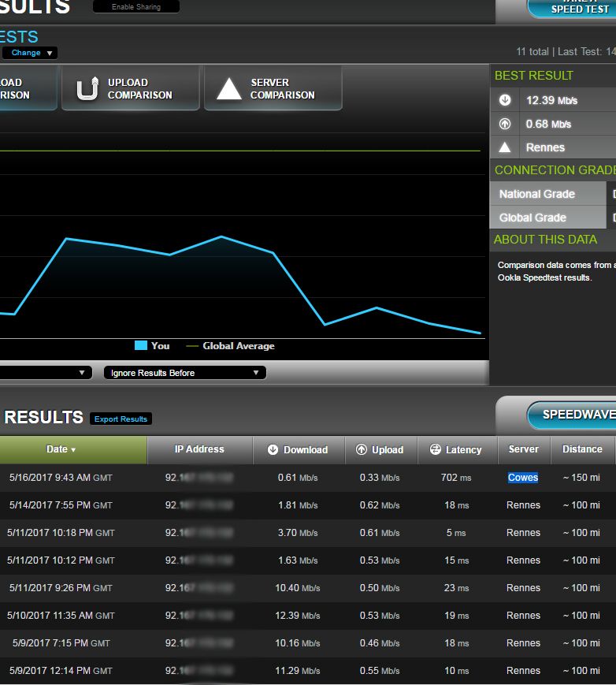Click the ~ 150 mi distance value
Image resolution: width=616 pixels, height=685 pixels.
pos(581,478)
